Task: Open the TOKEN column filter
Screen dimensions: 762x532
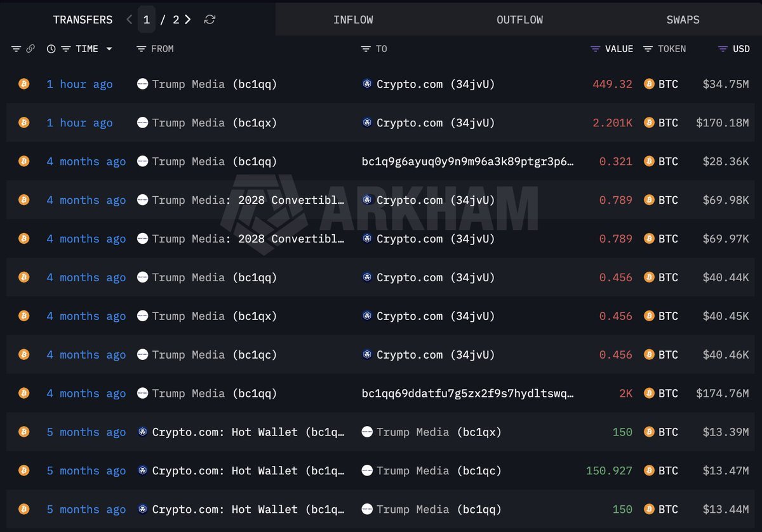Action: coord(648,49)
